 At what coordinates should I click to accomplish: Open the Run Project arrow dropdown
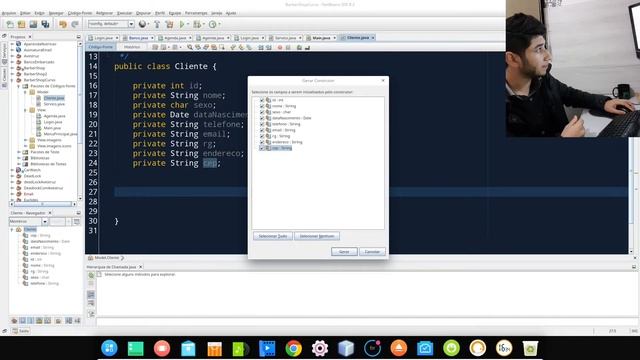click(188, 24)
